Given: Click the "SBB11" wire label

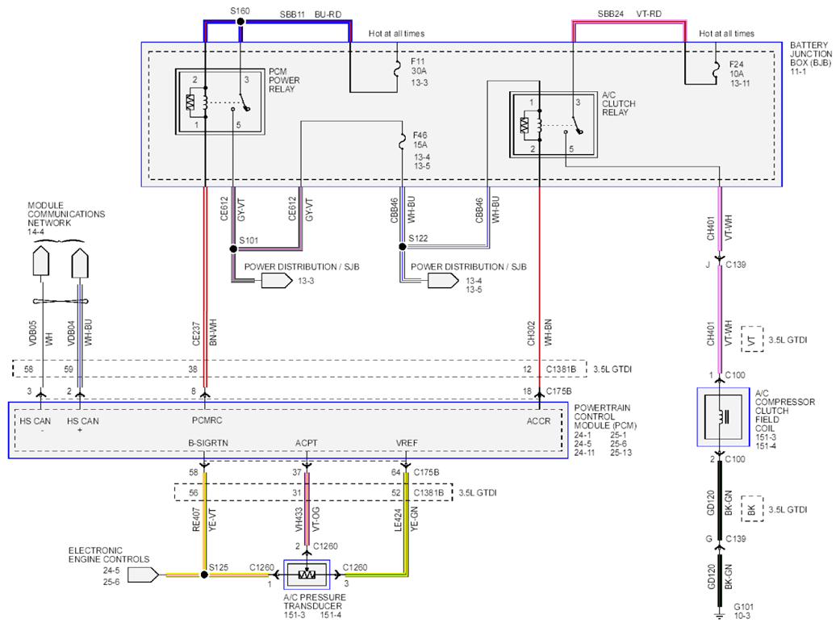Looking at the screenshot, I should pyautogui.click(x=292, y=15).
